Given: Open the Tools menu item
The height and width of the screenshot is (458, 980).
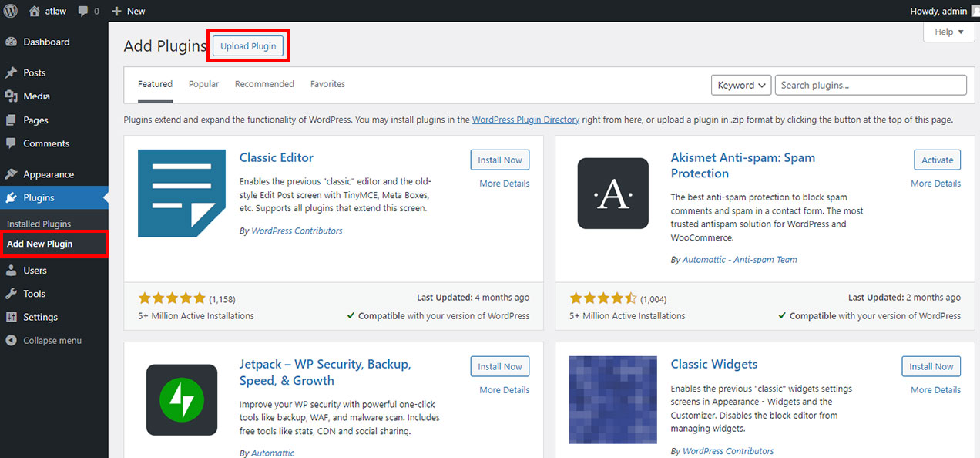Looking at the screenshot, I should (34, 294).
